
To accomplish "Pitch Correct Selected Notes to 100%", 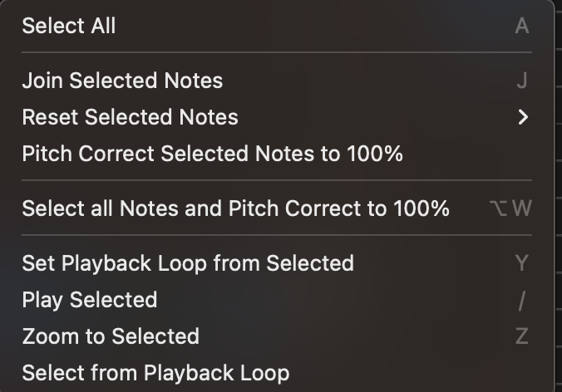I will click(x=212, y=154).
